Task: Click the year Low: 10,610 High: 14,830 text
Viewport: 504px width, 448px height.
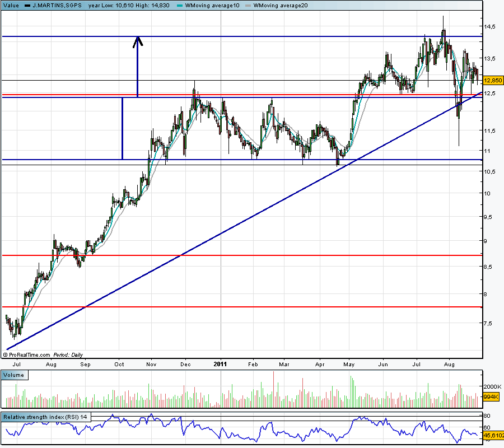Action: point(129,6)
